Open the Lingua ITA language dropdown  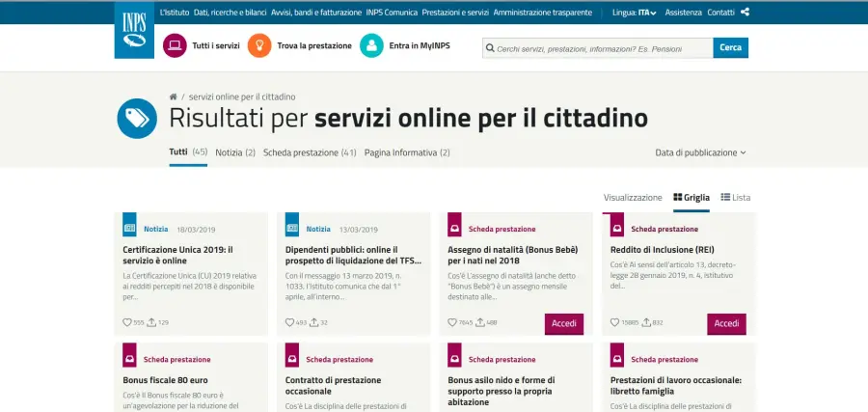635,13
